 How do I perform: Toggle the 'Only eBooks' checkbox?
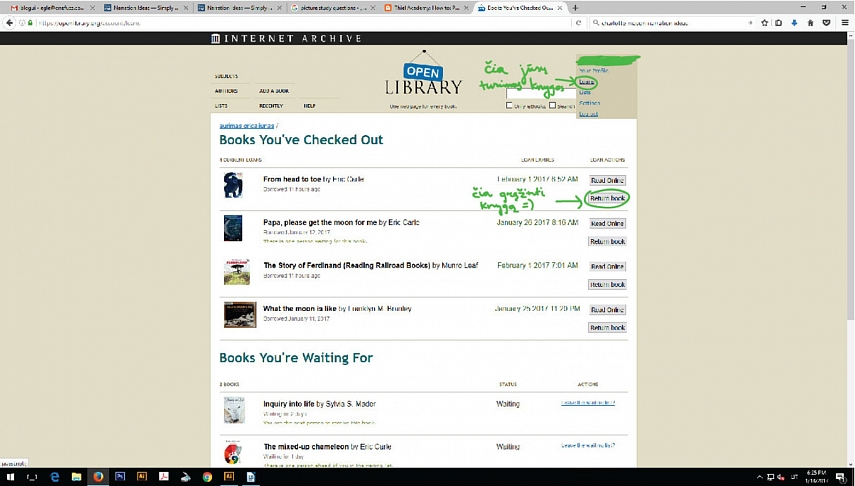pyautogui.click(x=509, y=105)
